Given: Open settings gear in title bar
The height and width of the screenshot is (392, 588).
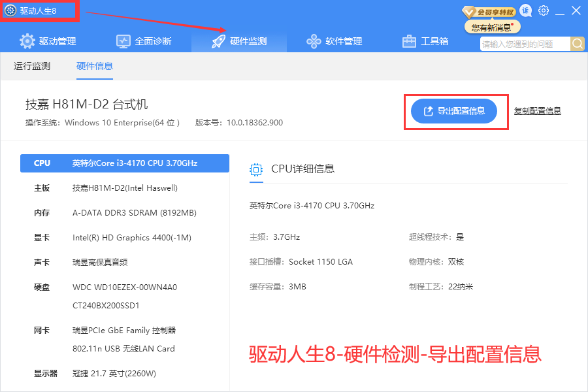Looking at the screenshot, I should pyautogui.click(x=544, y=10).
